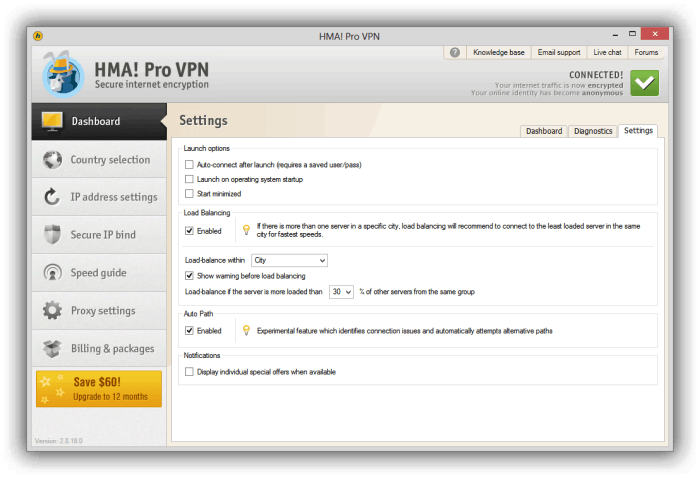Select the Settings tab
Image resolution: width=700 pixels, height=478 pixels.
coord(638,131)
